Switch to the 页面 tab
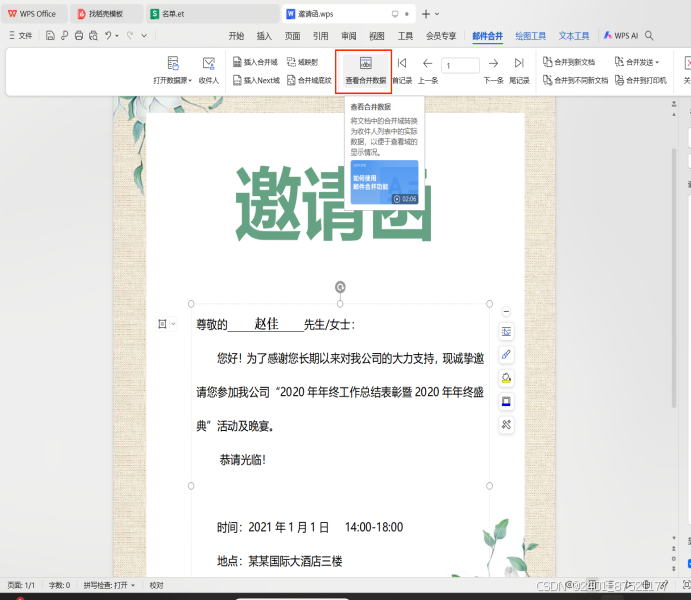Screen dimensions: 691x600 [292, 36]
